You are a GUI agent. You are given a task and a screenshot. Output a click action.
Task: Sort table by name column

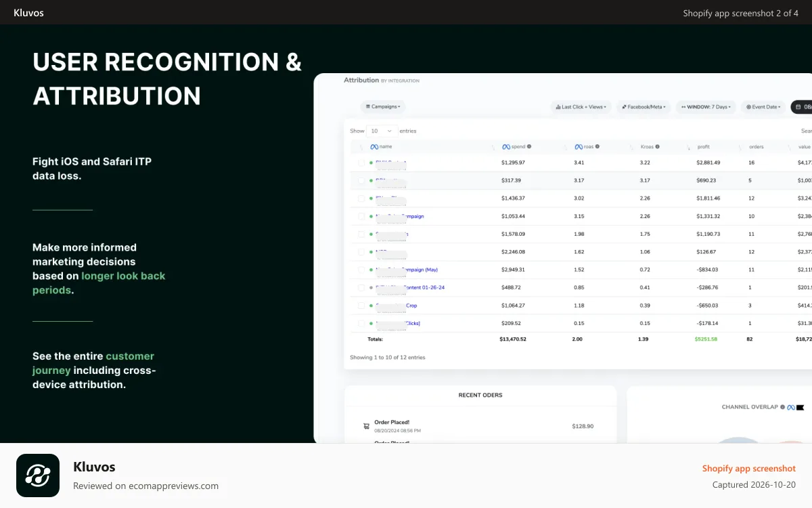coord(385,147)
